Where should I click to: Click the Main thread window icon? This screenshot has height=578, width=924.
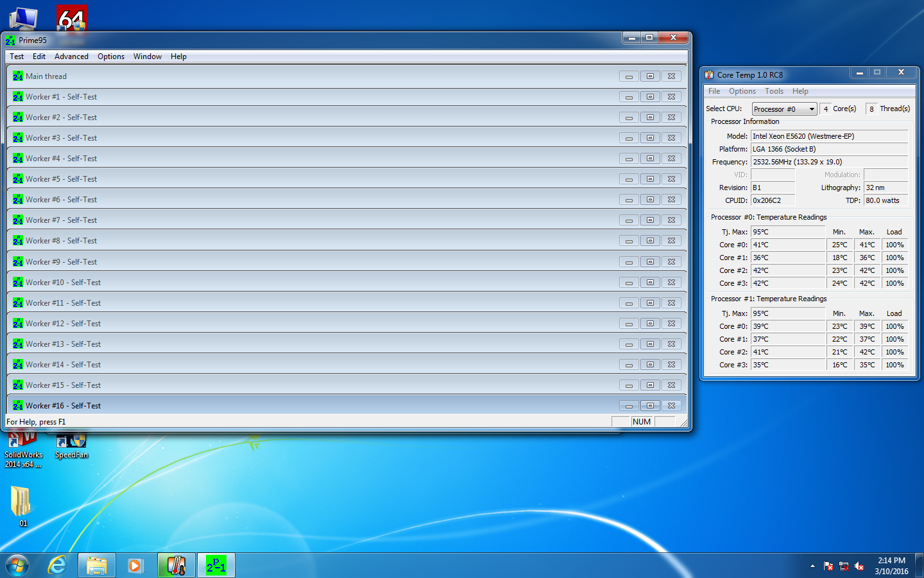pyautogui.click(x=18, y=76)
